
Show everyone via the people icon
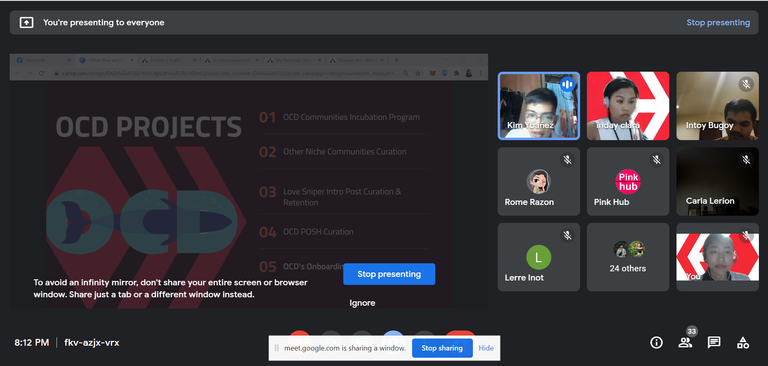coord(685,342)
